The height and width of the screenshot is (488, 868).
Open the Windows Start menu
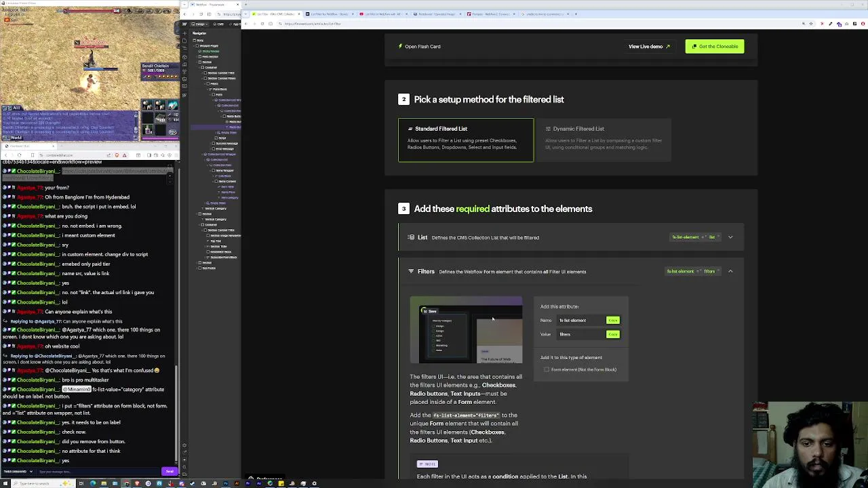pos(5,483)
